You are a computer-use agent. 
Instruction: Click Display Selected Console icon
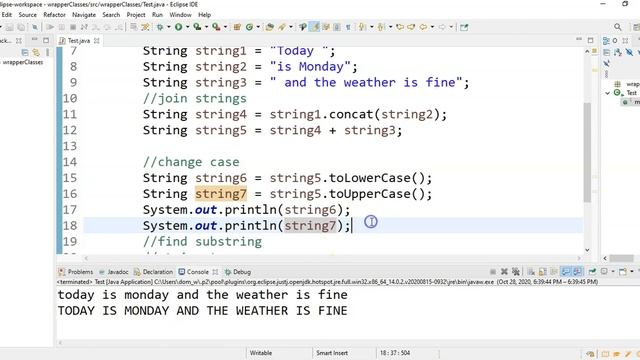click(604, 271)
